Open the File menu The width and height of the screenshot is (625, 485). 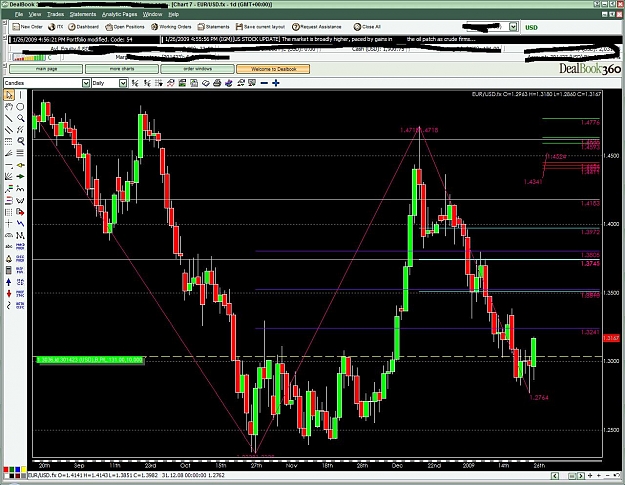coord(19,14)
